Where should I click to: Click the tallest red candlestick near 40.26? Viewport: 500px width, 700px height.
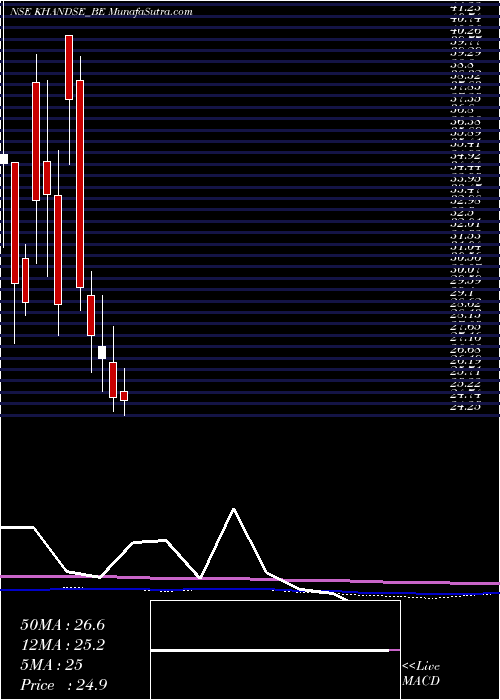[69, 67]
